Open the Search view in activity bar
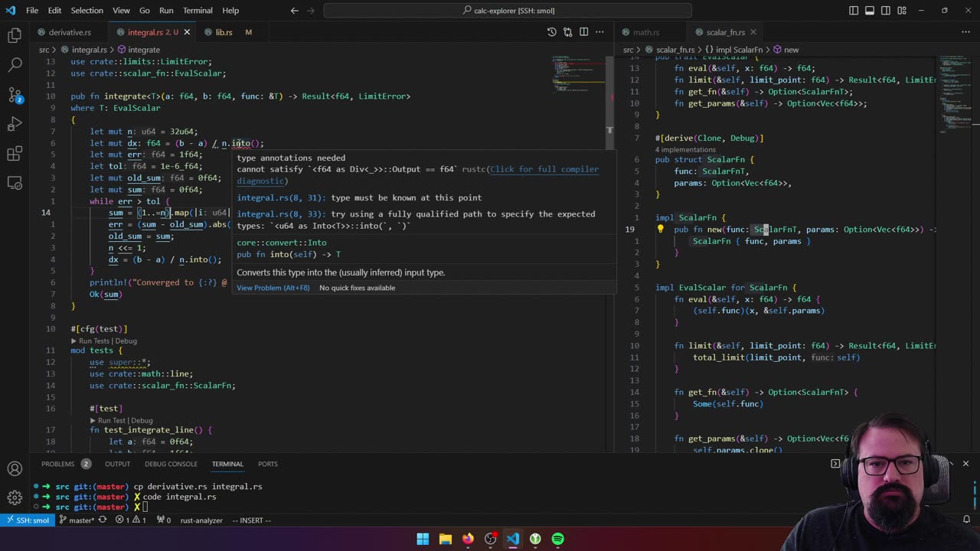 (x=15, y=65)
